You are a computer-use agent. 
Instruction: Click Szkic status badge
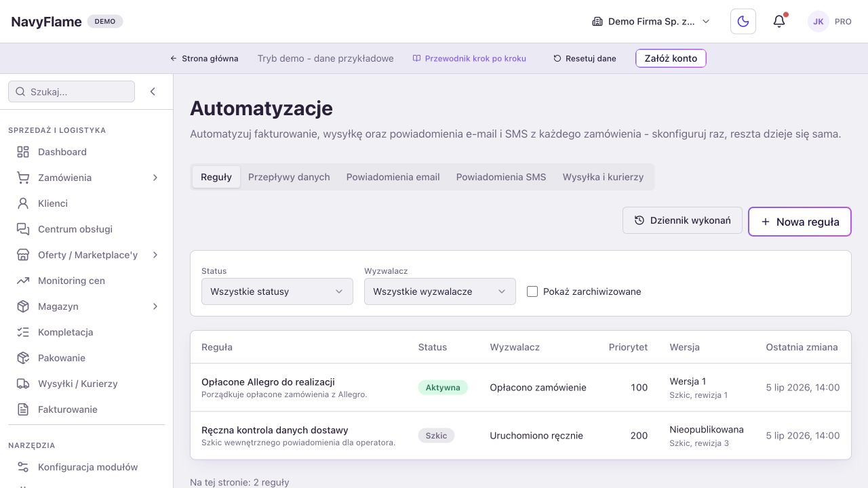[x=436, y=436]
